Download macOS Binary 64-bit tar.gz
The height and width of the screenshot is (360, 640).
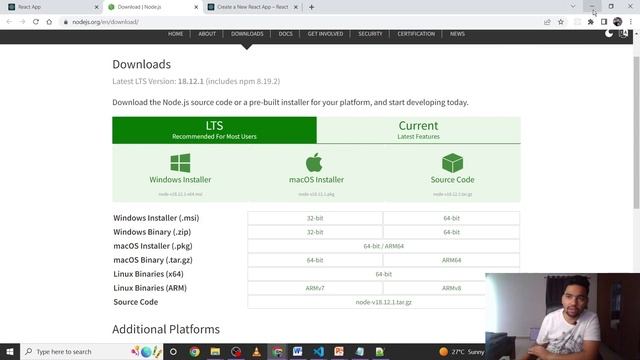pyautogui.click(x=315, y=260)
